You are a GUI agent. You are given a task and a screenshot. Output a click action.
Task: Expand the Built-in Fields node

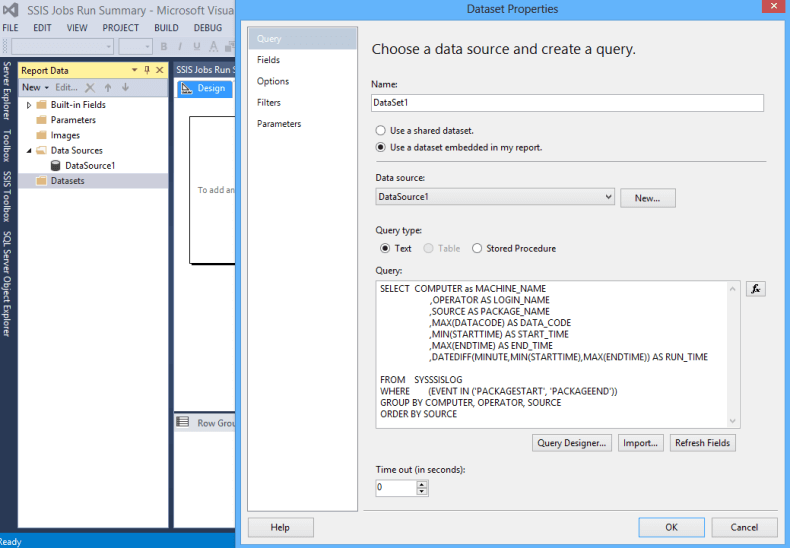(29, 105)
